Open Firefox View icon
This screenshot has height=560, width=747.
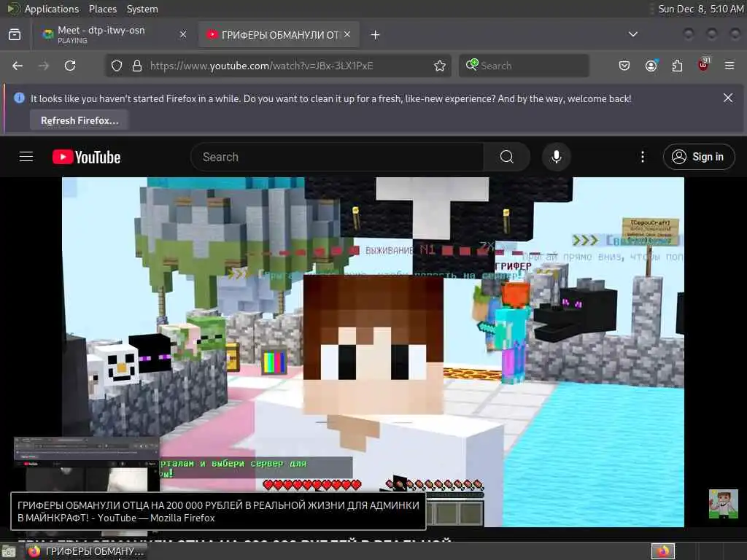tap(15, 35)
